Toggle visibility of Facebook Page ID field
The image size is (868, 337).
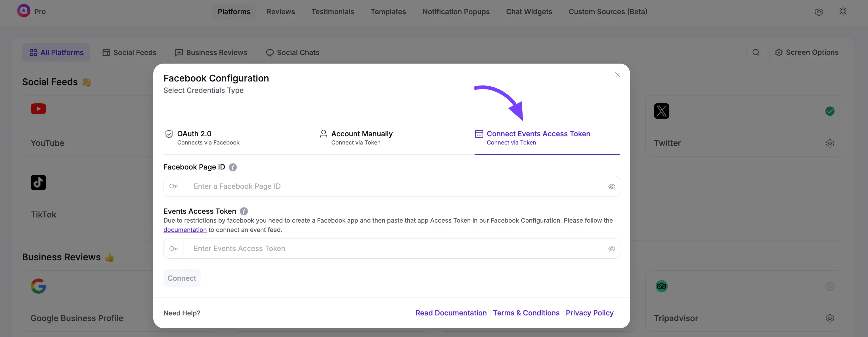coord(612,186)
